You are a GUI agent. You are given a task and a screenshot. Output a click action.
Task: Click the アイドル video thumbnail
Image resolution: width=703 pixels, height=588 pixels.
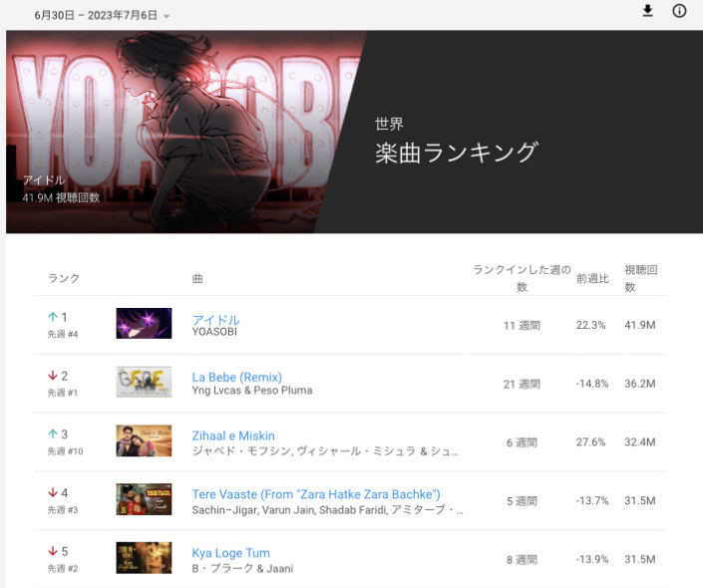[x=144, y=323]
